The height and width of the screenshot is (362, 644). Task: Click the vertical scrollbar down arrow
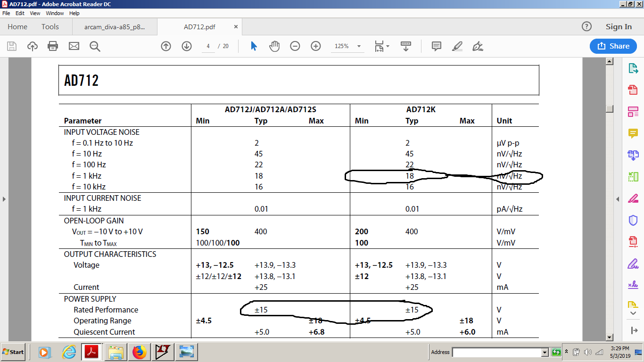pos(610,337)
